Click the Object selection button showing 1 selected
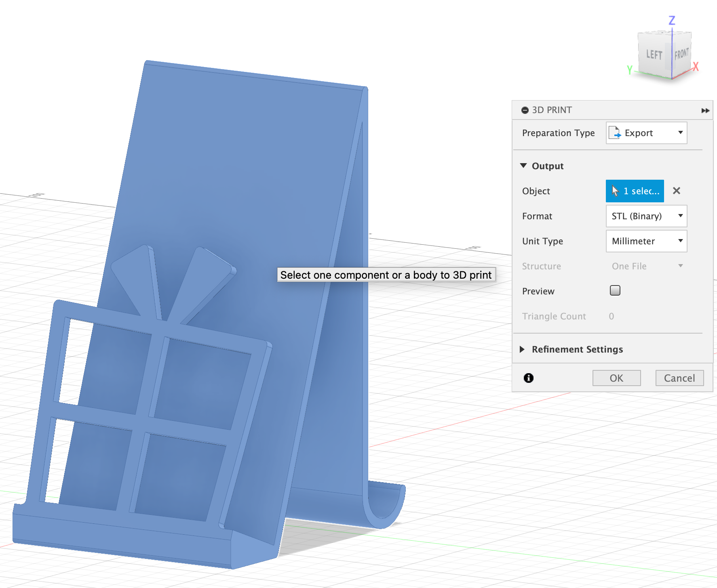Viewport: 717px width, 588px height. (x=635, y=191)
